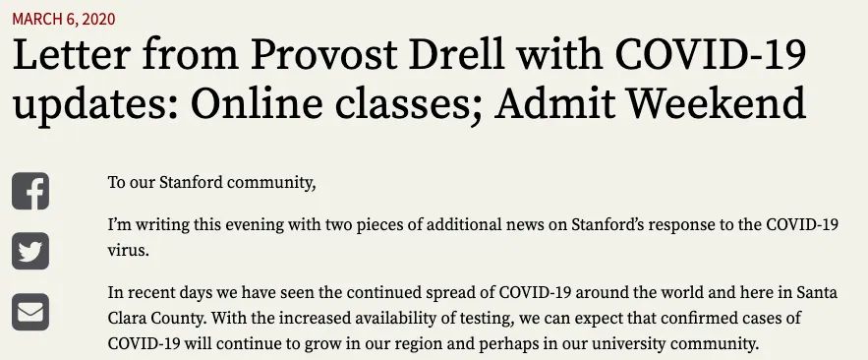Image resolution: width=868 pixels, height=360 pixels.
Task: Click the 'Letter from Provost Drell' headline
Action: (x=409, y=78)
